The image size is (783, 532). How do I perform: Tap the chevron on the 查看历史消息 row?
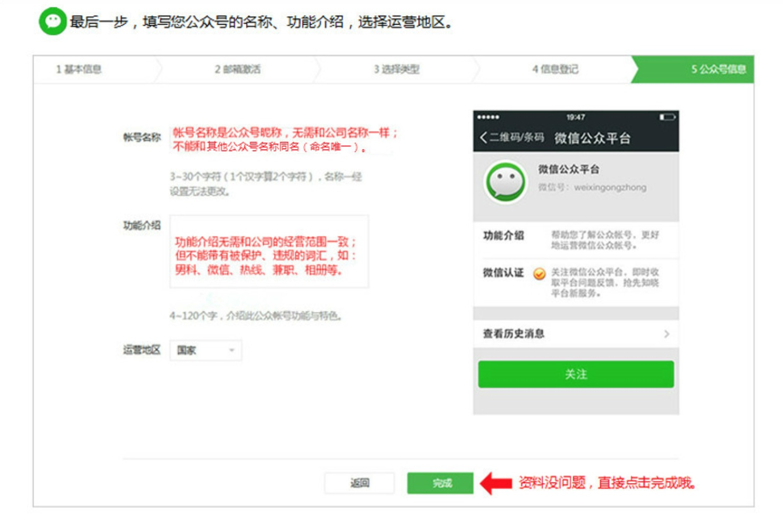[667, 334]
